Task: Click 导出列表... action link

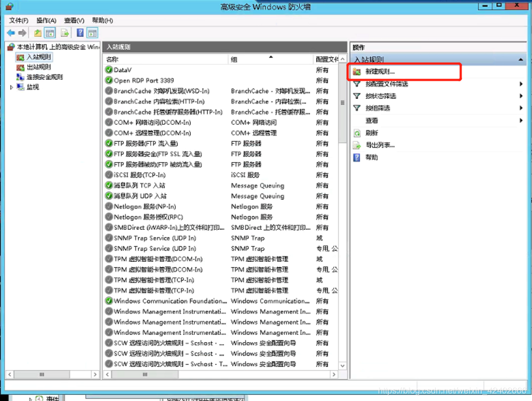Action: tap(380, 146)
